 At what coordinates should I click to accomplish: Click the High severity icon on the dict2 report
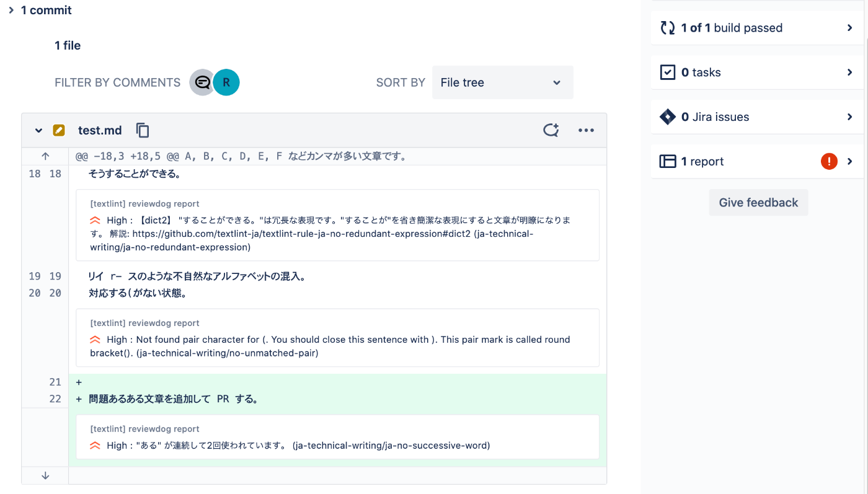[95, 220]
